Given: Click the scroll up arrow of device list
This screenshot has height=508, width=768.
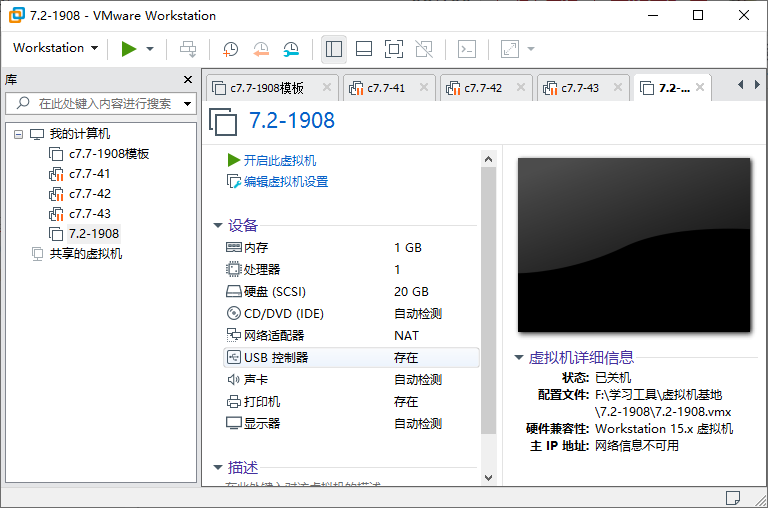Looking at the screenshot, I should click(x=488, y=159).
